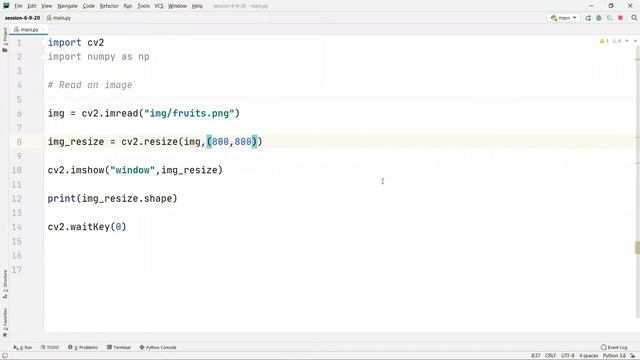Click the PyCharm application icon in title bar
Image resolution: width=640 pixels, height=360 pixels.
coord(6,6)
